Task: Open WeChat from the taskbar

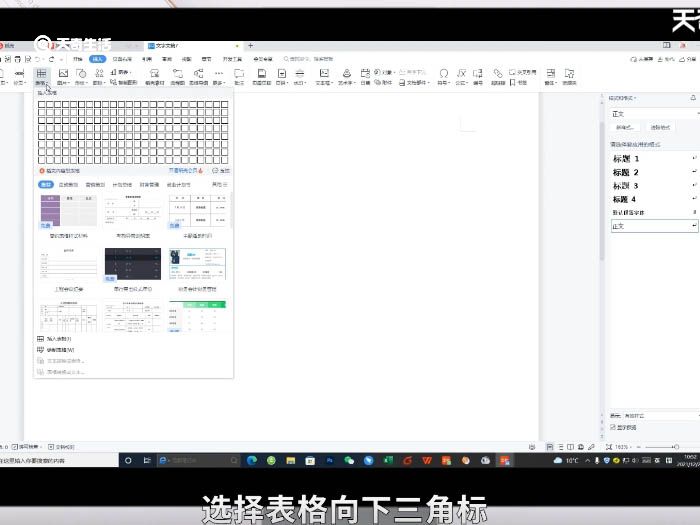Action: point(349,460)
